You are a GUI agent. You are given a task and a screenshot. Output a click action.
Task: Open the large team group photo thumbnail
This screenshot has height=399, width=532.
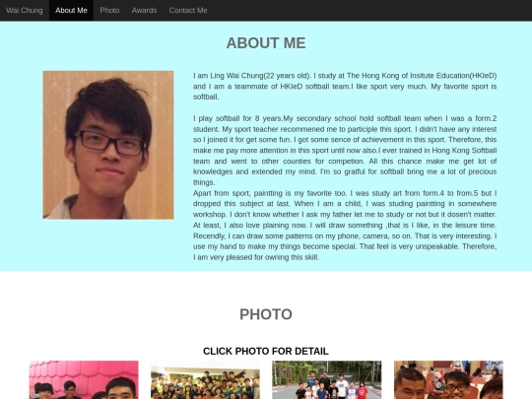point(205,382)
